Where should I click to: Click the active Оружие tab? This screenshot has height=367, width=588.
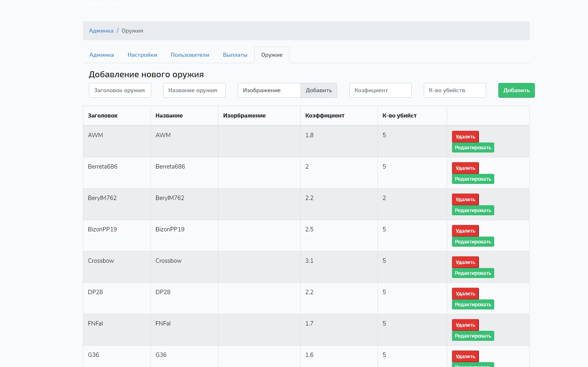[272, 55]
